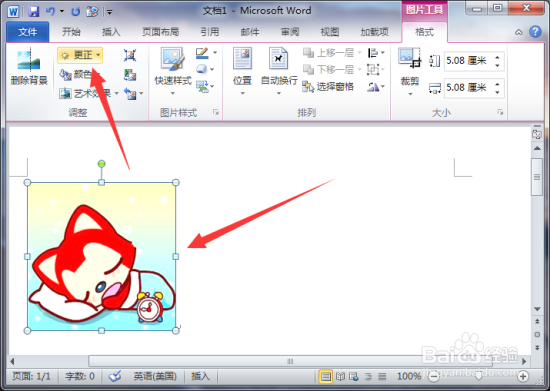Click the Save icon in quick access toolbar
550x391 pixels.
point(34,12)
